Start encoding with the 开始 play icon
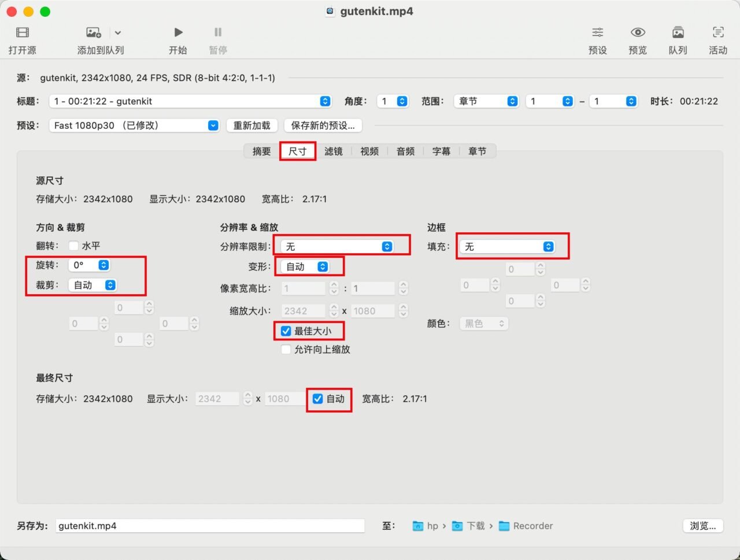 (x=178, y=32)
